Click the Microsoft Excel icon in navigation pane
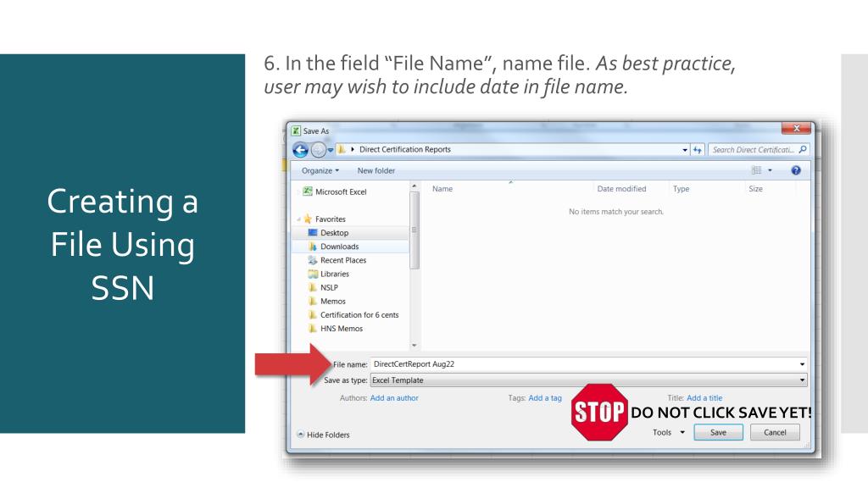 pos(307,191)
